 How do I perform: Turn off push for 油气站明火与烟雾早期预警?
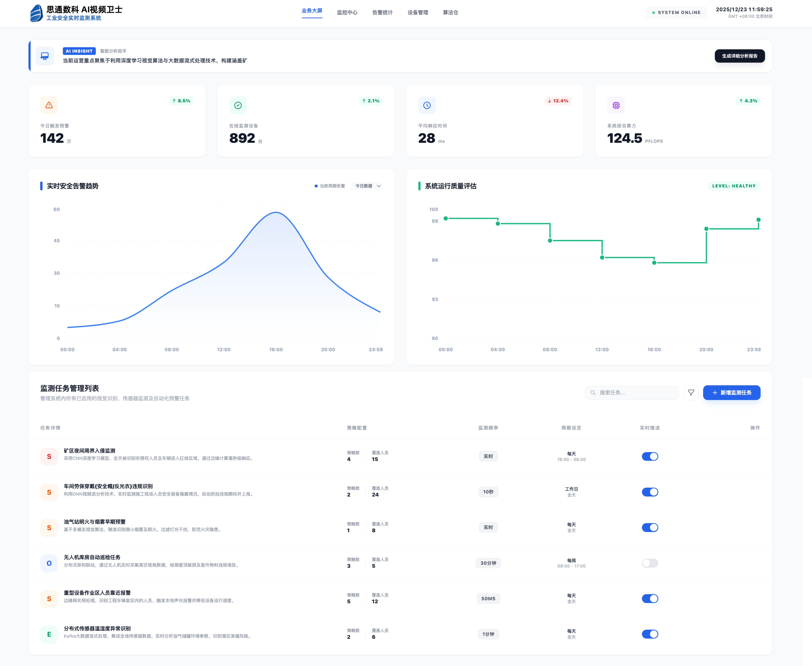point(650,527)
